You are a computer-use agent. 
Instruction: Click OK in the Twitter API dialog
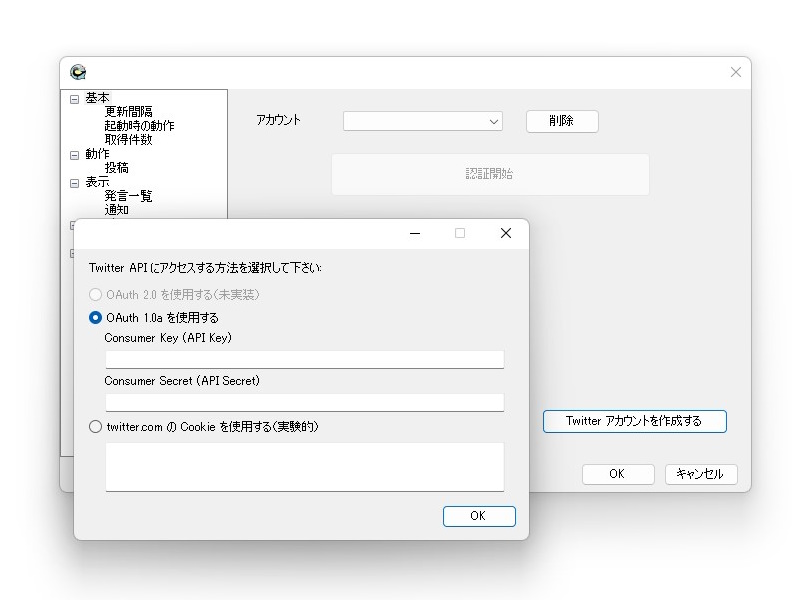click(x=479, y=516)
